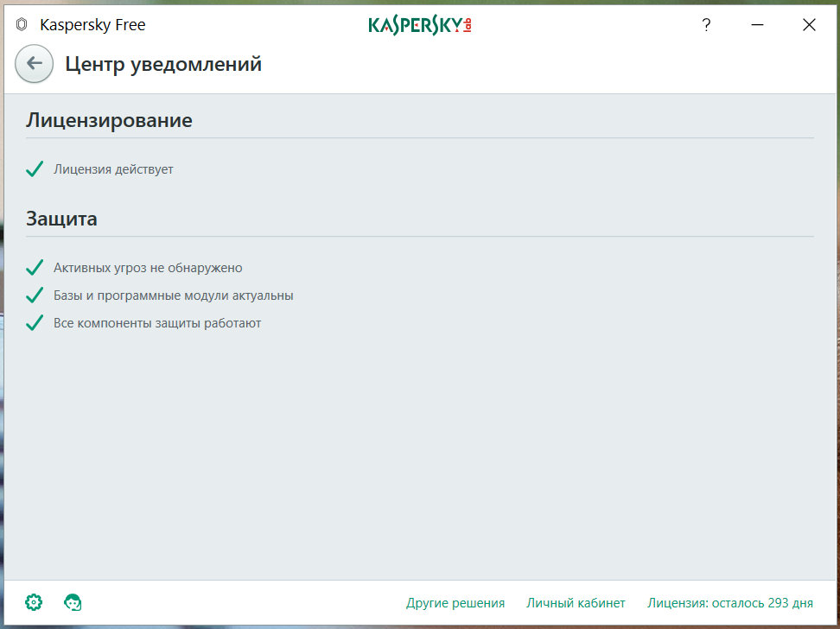
Task: Open the Другие решения link
Action: (x=455, y=603)
